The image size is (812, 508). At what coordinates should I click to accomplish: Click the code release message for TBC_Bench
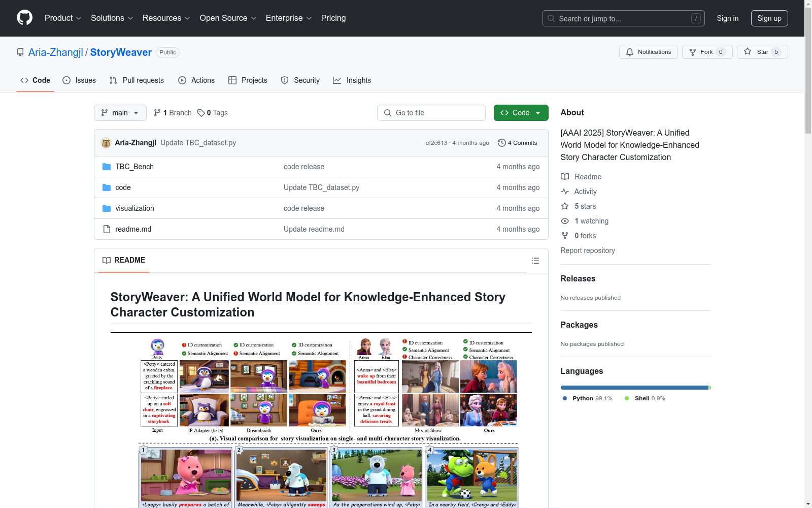(x=304, y=167)
